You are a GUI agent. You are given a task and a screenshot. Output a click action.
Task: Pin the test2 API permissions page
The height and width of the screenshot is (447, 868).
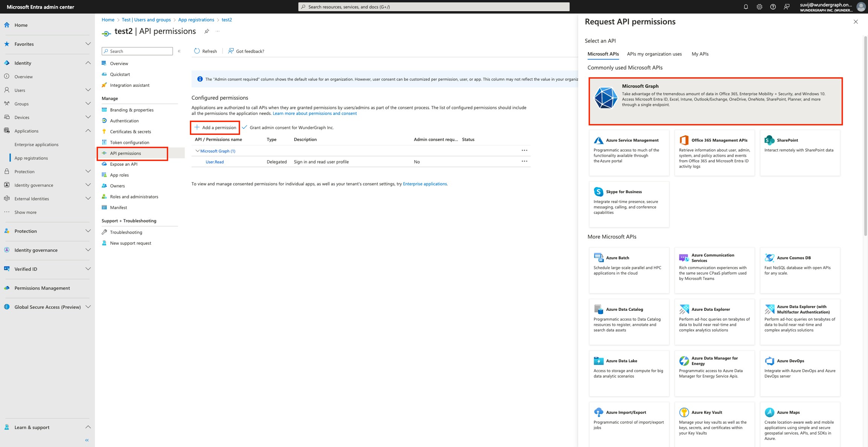click(x=206, y=31)
